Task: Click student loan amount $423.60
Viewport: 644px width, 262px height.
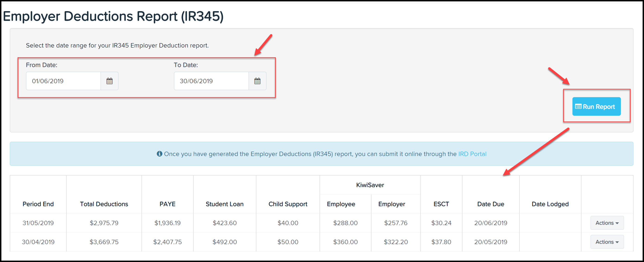Action: tap(224, 223)
